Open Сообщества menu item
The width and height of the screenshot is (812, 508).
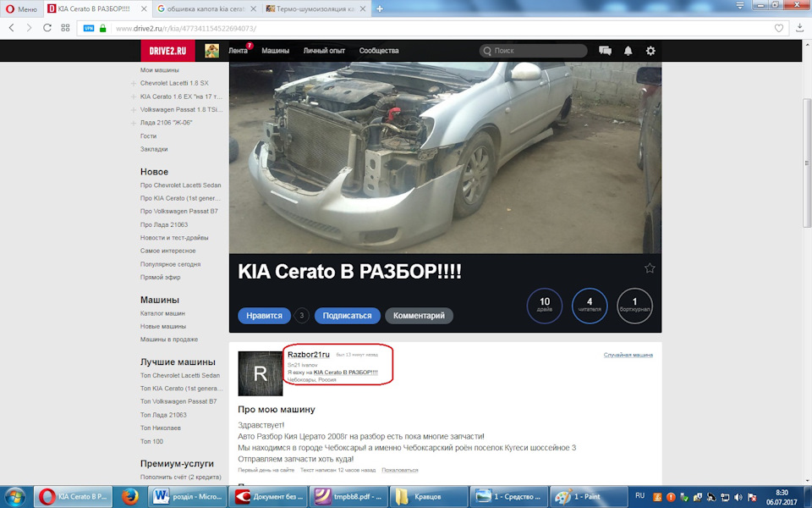click(x=379, y=51)
